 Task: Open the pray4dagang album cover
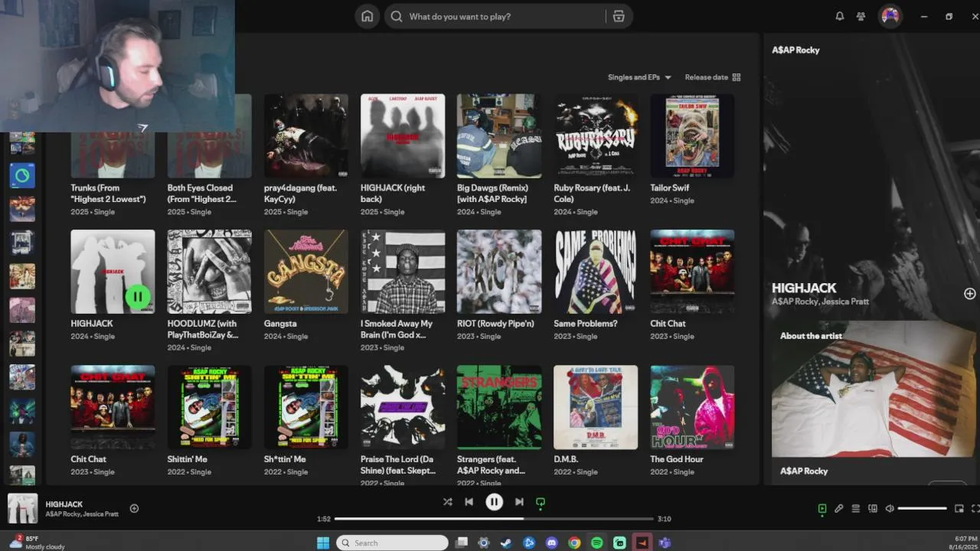point(306,136)
